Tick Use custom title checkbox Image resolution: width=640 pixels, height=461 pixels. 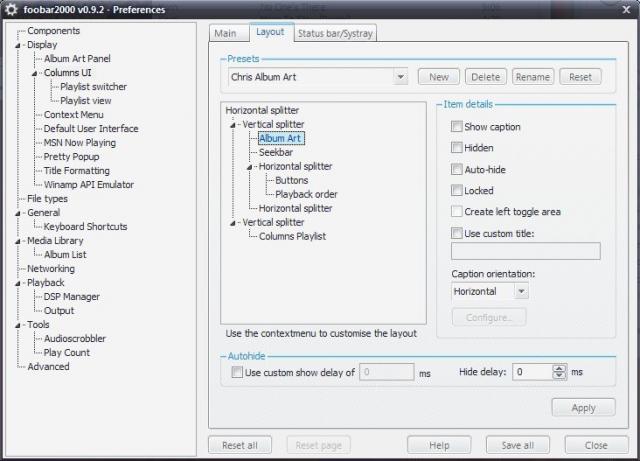(x=457, y=233)
